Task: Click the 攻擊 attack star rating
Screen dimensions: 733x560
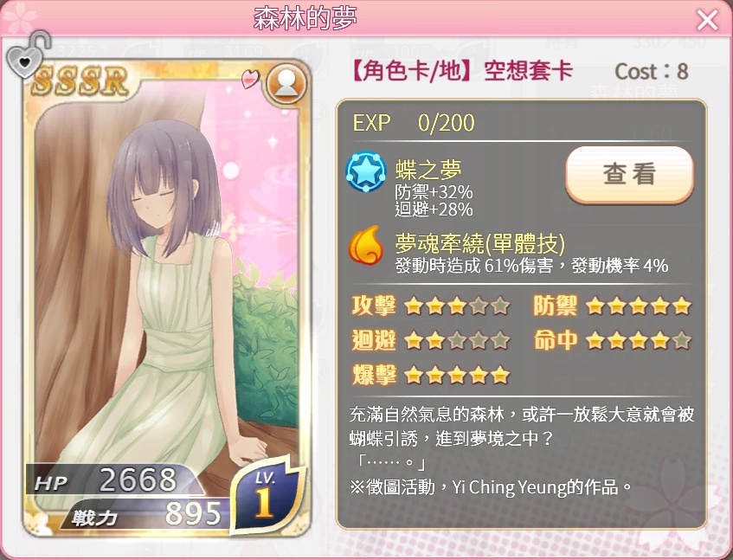Action: point(431,306)
